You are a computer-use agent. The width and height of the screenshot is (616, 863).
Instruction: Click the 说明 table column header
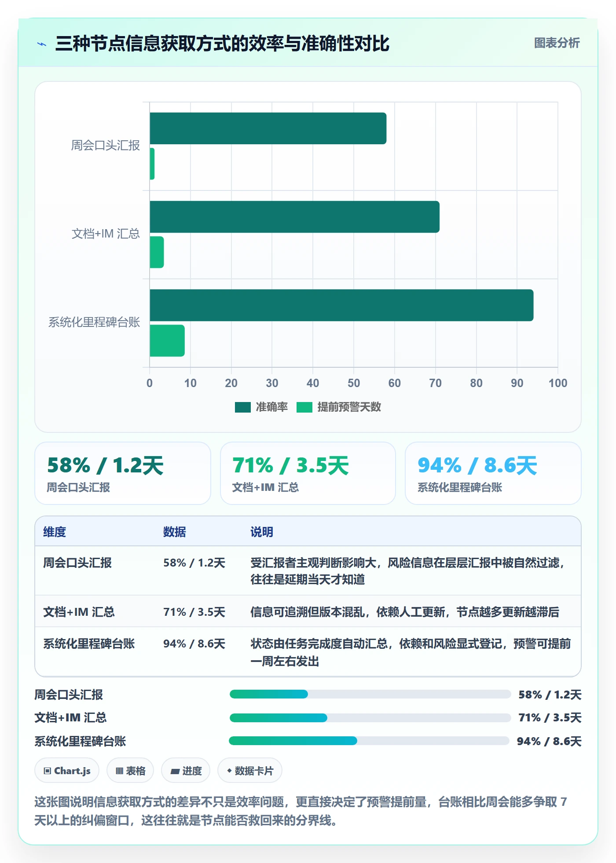[262, 532]
